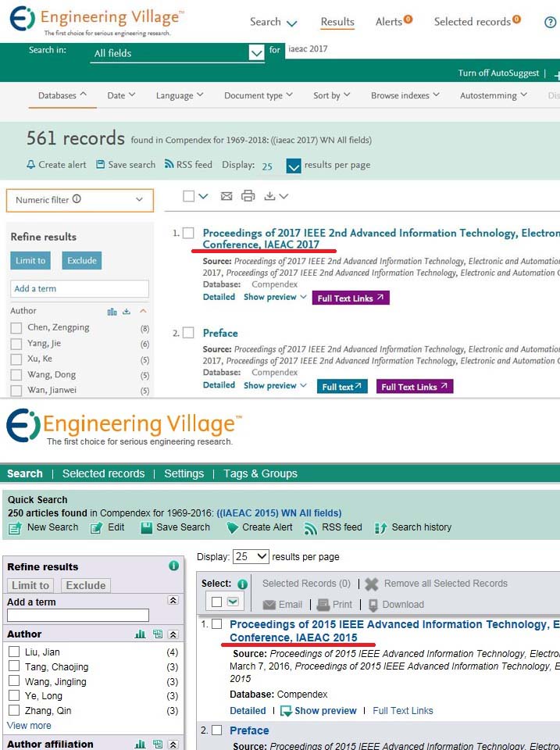Open Settings in lower green navigation bar
Screen dimensions: 560x750
pyautogui.click(x=184, y=473)
